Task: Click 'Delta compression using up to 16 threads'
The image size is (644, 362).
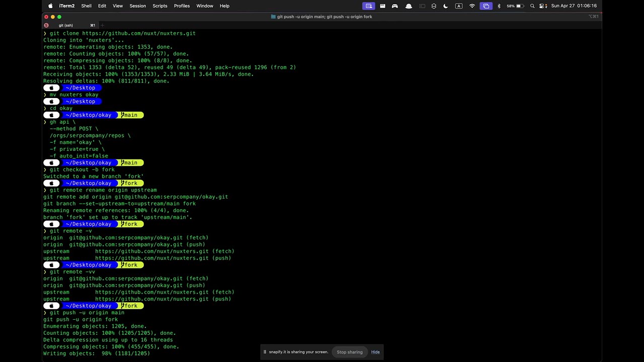Action: [108, 340]
